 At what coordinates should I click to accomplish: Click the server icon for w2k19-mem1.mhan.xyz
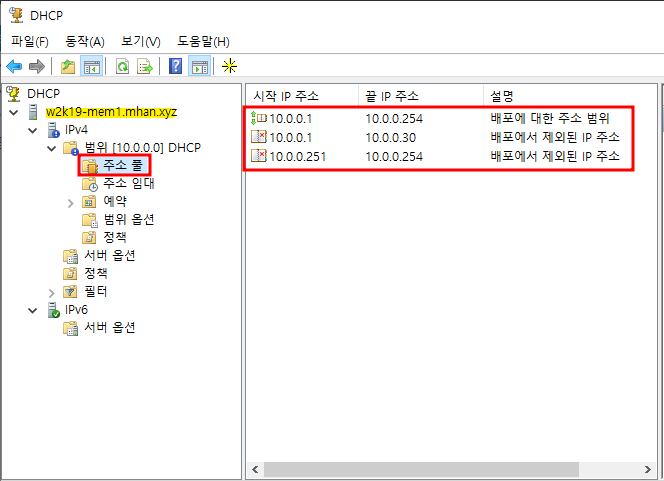[x=33, y=112]
